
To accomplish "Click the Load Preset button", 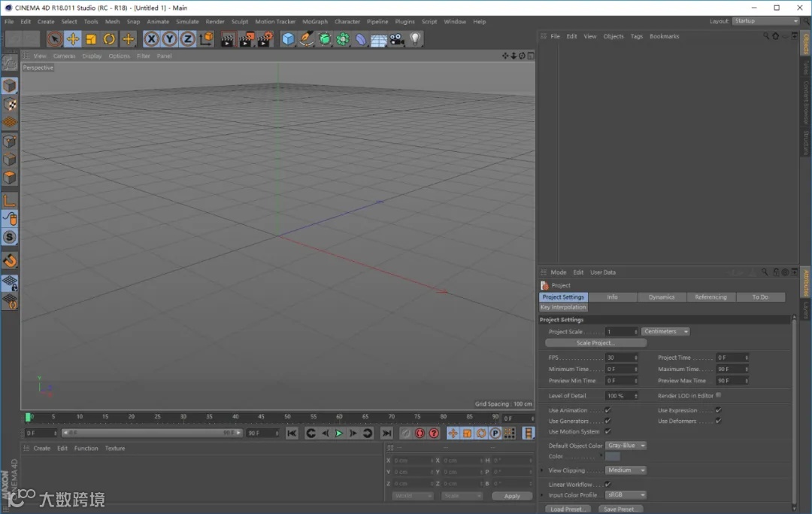I will (568, 509).
